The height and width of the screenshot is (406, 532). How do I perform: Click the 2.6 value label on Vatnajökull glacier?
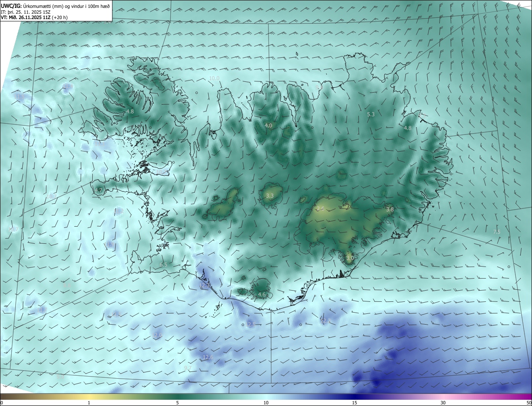(x=320, y=209)
